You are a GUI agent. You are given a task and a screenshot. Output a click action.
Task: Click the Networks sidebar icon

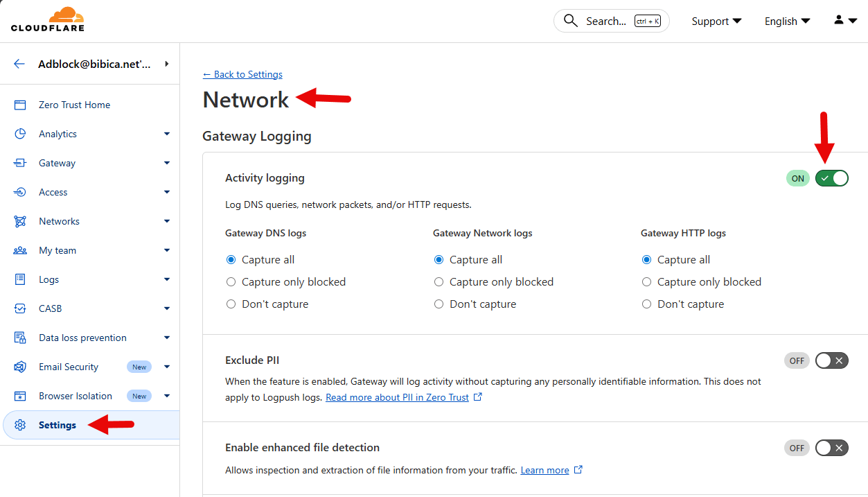(x=20, y=221)
